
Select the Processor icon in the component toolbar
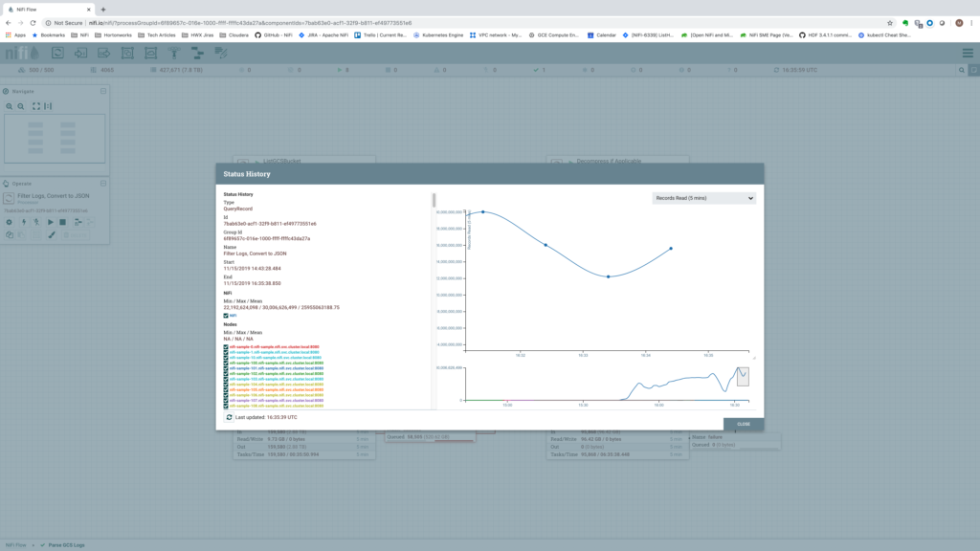[x=56, y=55]
